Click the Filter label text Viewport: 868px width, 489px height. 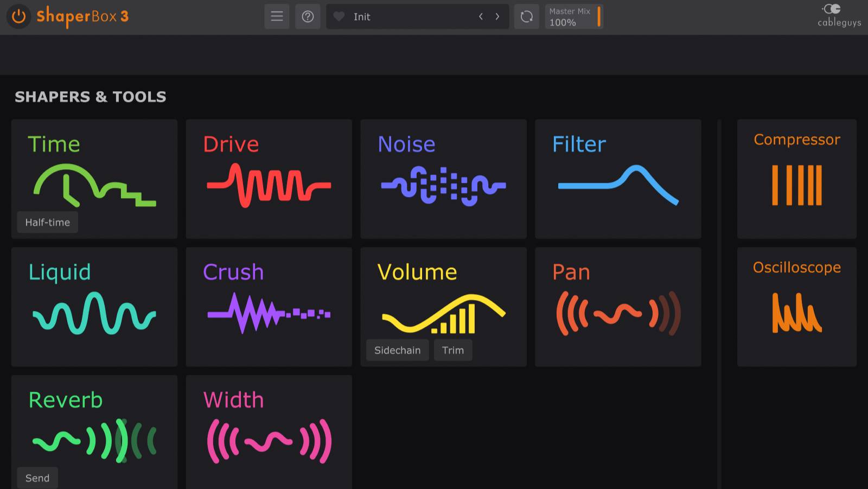pos(579,144)
